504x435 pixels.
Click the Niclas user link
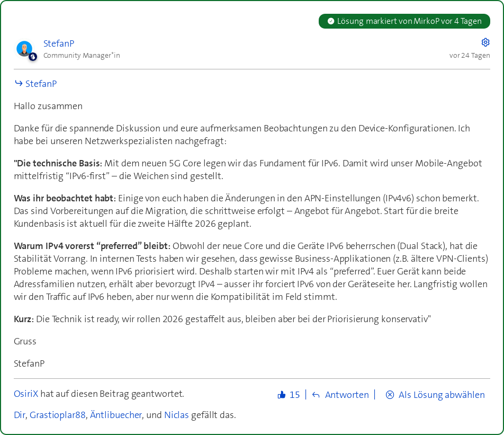click(176, 415)
